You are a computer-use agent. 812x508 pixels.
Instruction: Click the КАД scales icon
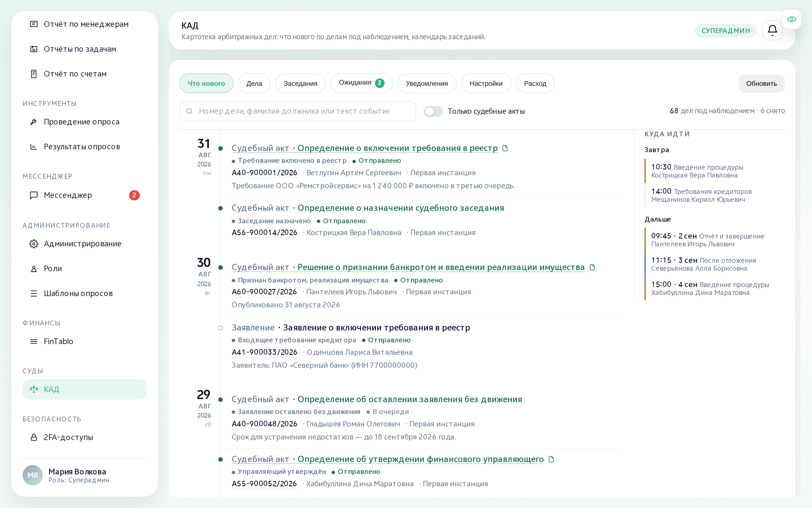click(34, 389)
